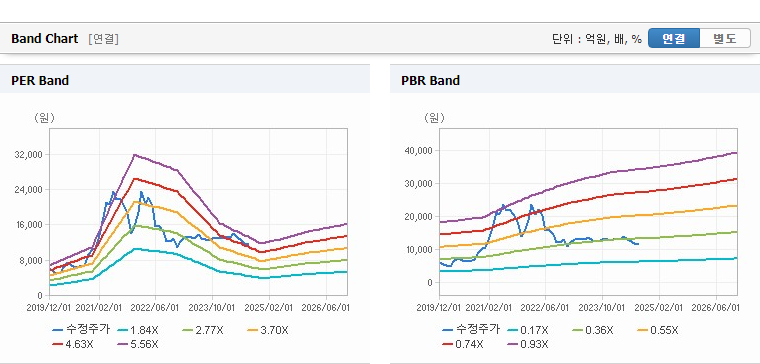Select the Band Chart heading
This screenshot has width=760, height=364.
point(45,39)
